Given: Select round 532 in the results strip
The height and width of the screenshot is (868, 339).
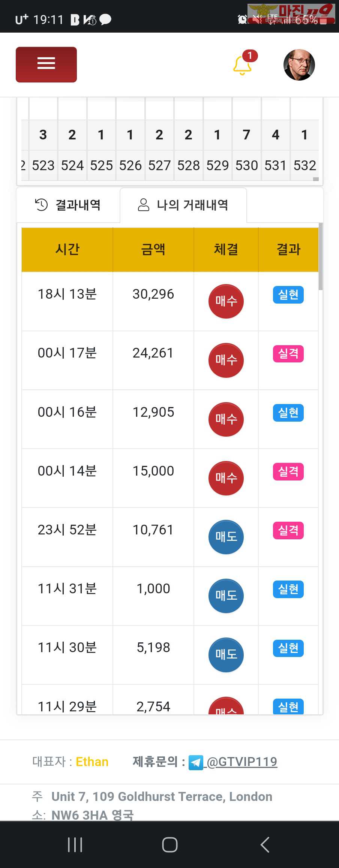Looking at the screenshot, I should (304, 165).
